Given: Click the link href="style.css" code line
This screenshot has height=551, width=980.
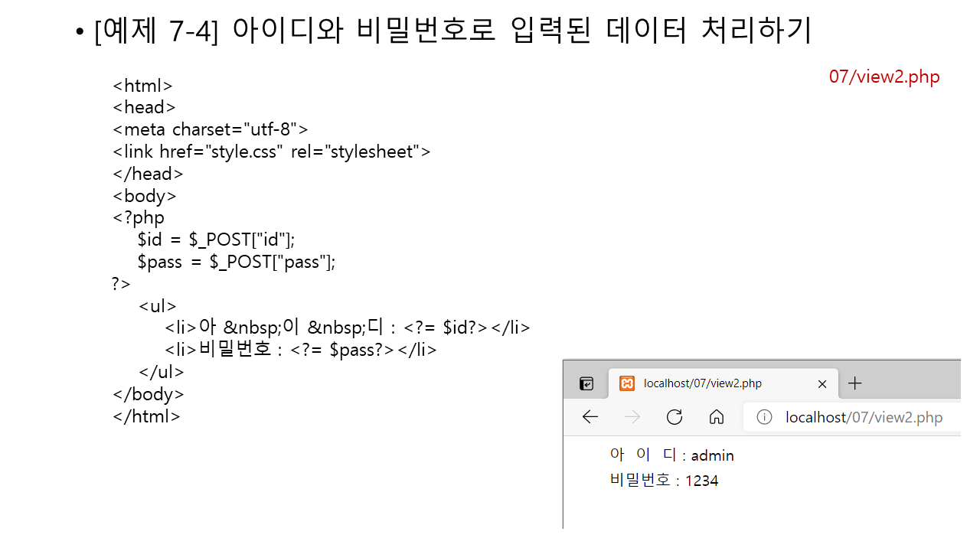Looking at the screenshot, I should (271, 152).
